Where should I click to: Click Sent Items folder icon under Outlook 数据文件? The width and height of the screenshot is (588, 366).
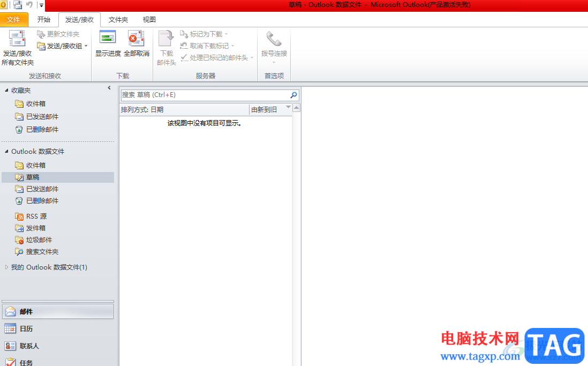[x=19, y=189]
